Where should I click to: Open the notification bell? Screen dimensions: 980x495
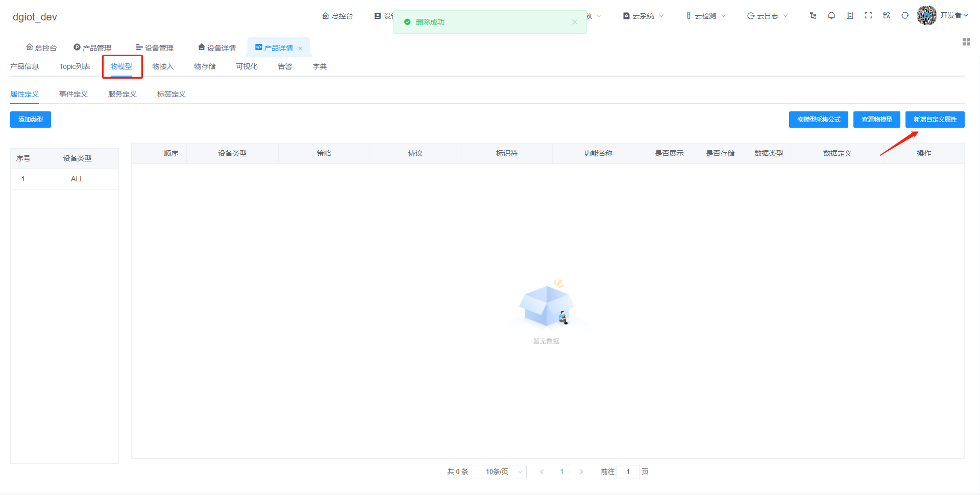[831, 16]
